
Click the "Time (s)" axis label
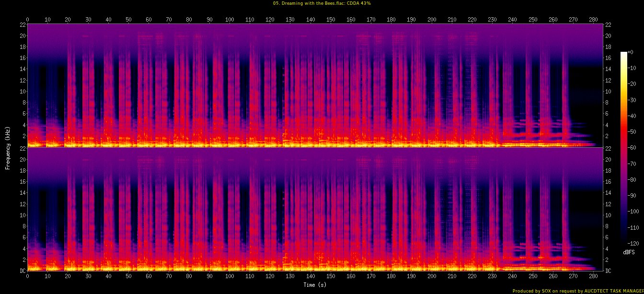click(315, 285)
